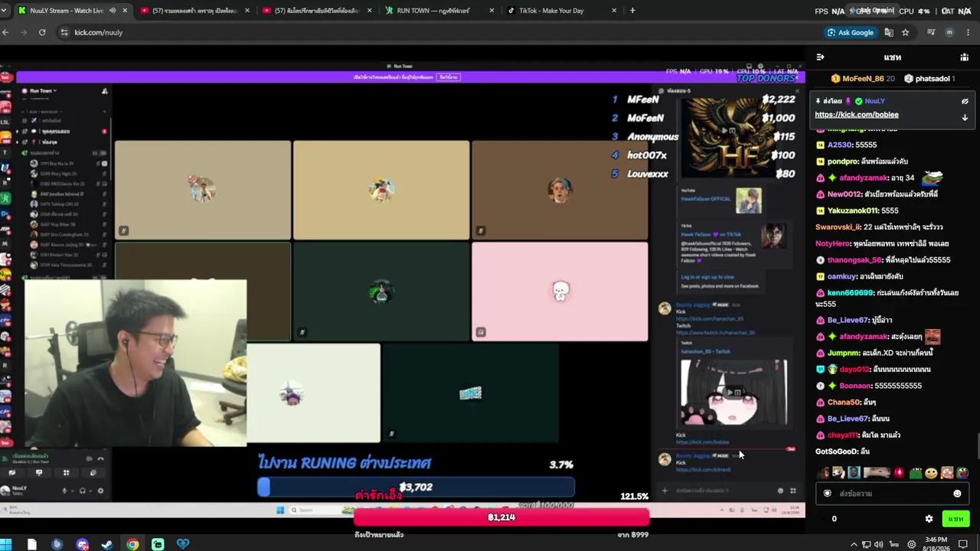Open the emoji picker in the chat input
This screenshot has width=980, height=551.
click(957, 494)
